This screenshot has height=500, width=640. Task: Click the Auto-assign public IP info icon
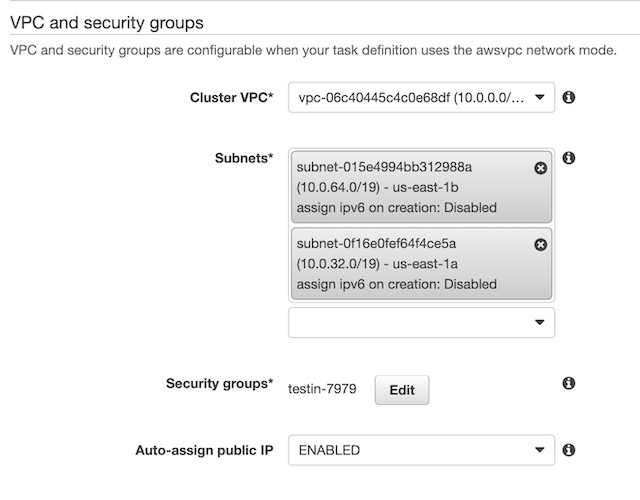[x=568, y=450]
